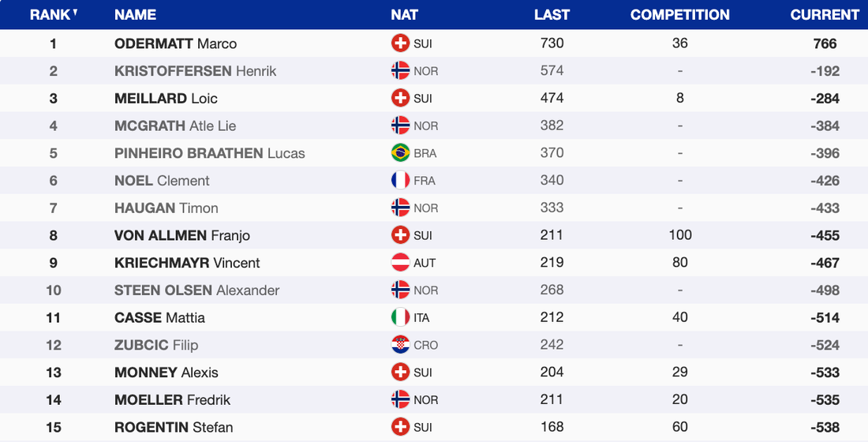This screenshot has height=442, width=868.
Task: Click the French flag beside Noel
Action: coord(400,181)
